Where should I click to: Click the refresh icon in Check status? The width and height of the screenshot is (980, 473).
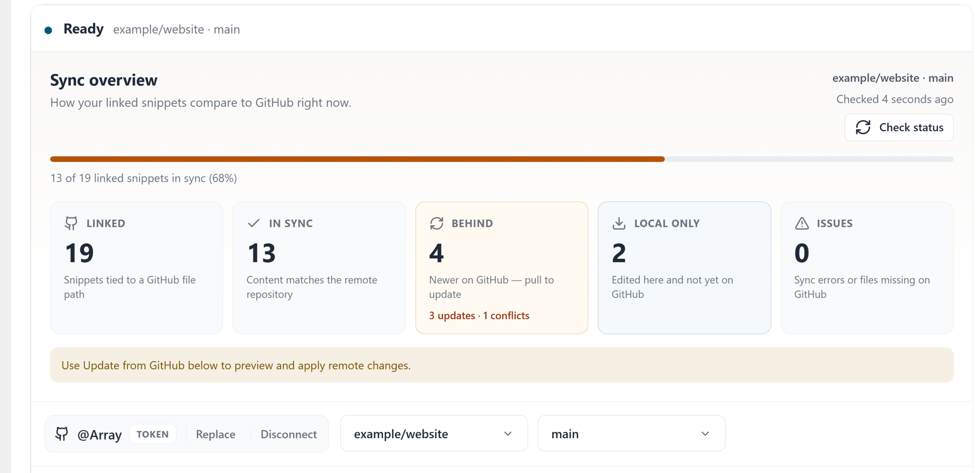[x=863, y=127]
